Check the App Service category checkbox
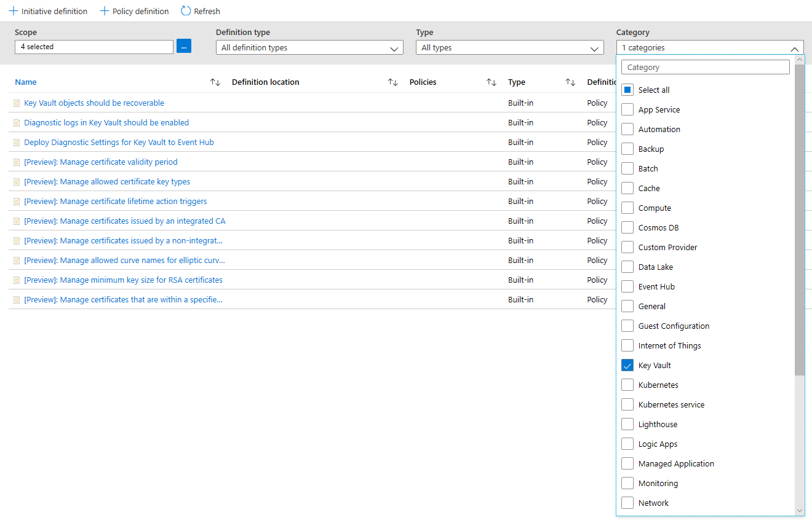The image size is (812, 523). pyautogui.click(x=627, y=109)
